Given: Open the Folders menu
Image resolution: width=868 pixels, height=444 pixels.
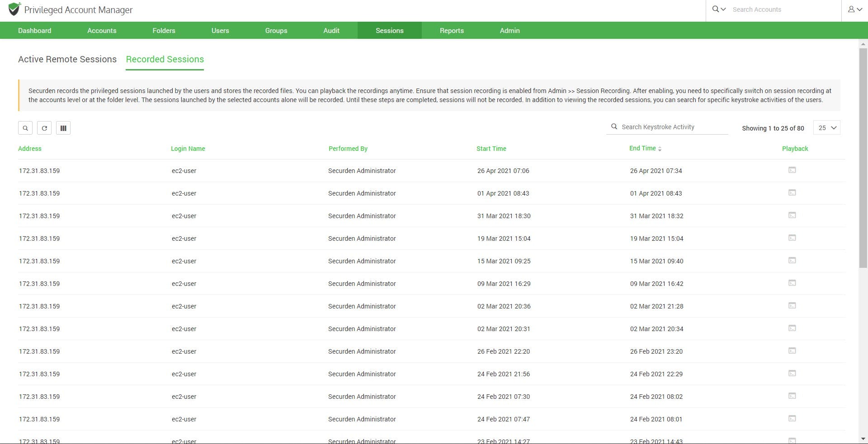Looking at the screenshot, I should tap(164, 31).
